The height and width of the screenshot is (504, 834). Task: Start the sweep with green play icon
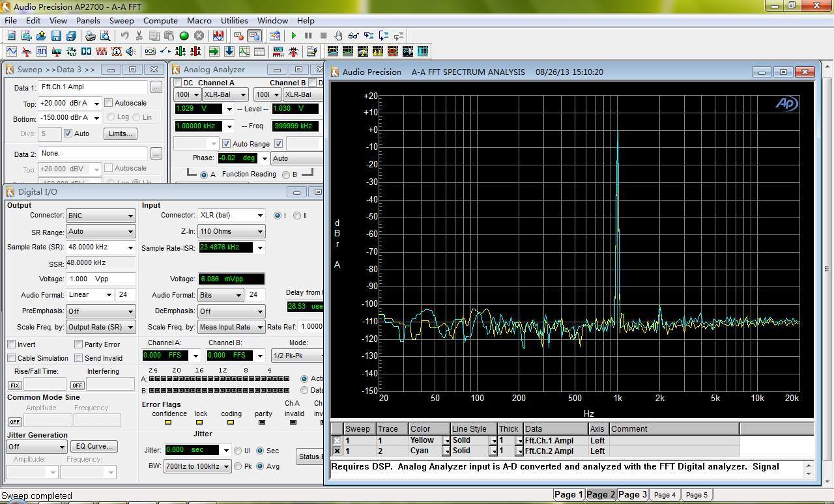(294, 36)
